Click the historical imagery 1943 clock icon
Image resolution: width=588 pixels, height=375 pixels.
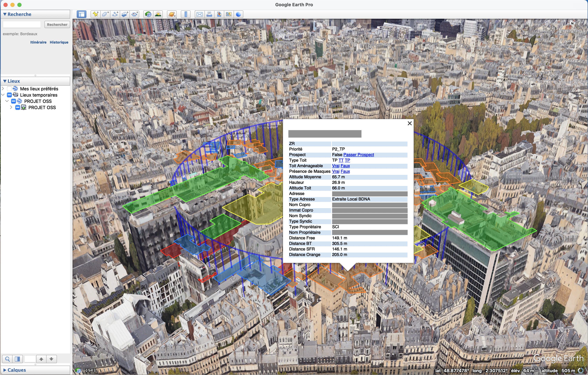click(78, 370)
